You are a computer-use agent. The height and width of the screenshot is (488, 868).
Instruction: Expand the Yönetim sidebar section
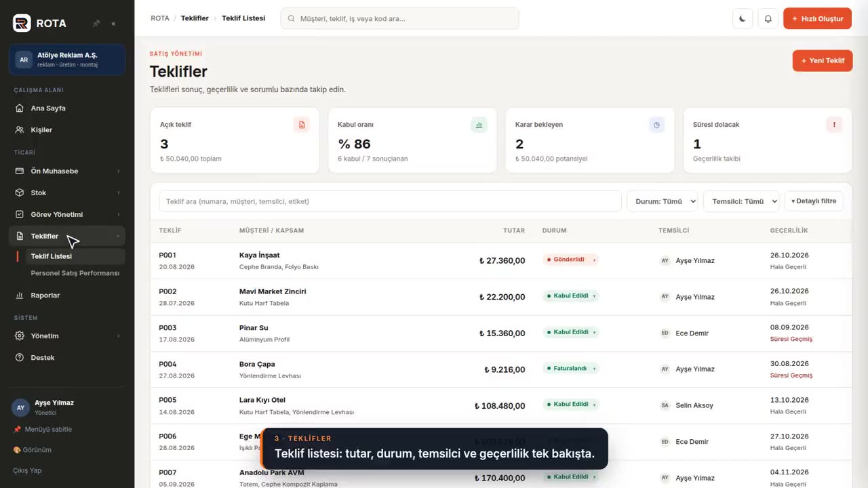67,336
